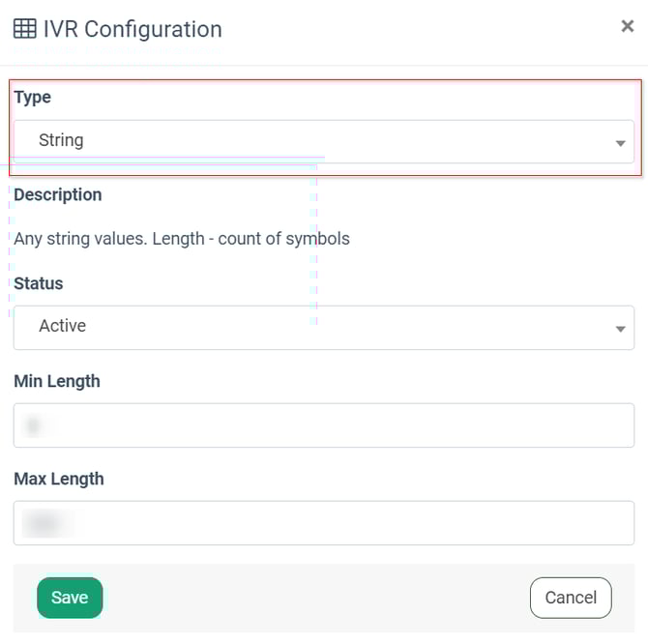Click the arrow on the Type dropdown
648x644 pixels.
click(620, 143)
